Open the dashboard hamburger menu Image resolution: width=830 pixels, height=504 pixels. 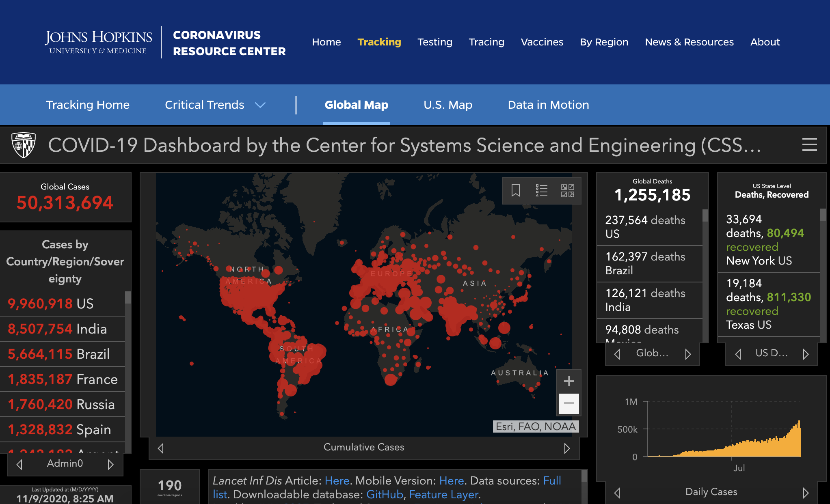click(809, 145)
